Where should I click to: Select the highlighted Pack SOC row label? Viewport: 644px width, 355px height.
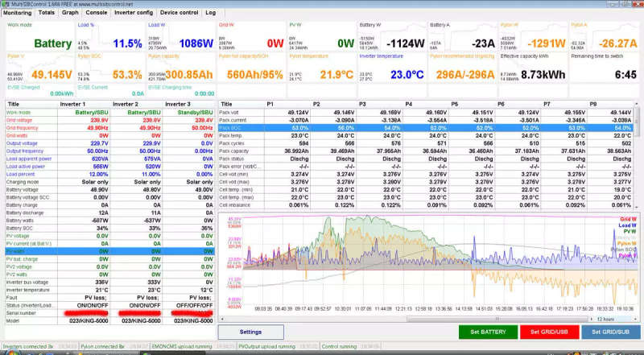point(230,128)
